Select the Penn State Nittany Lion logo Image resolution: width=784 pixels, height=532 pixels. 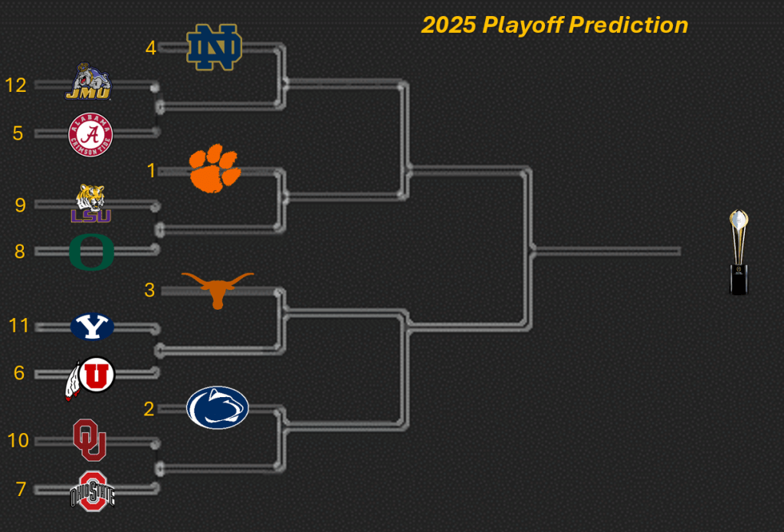218,407
